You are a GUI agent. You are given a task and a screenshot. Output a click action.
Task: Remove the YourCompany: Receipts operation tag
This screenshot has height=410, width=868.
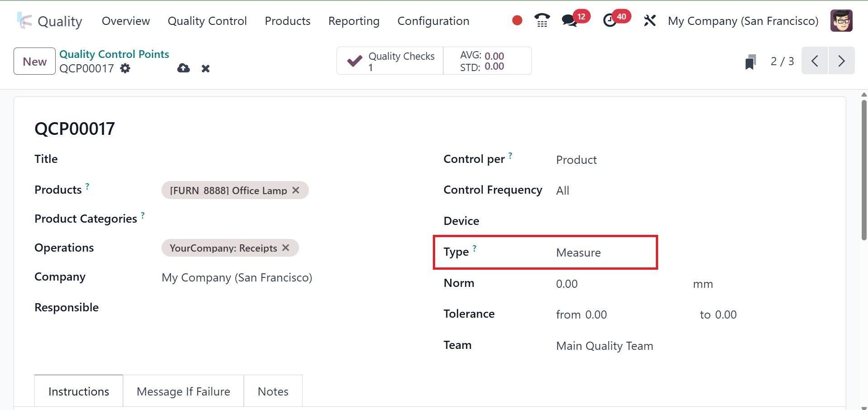(286, 248)
